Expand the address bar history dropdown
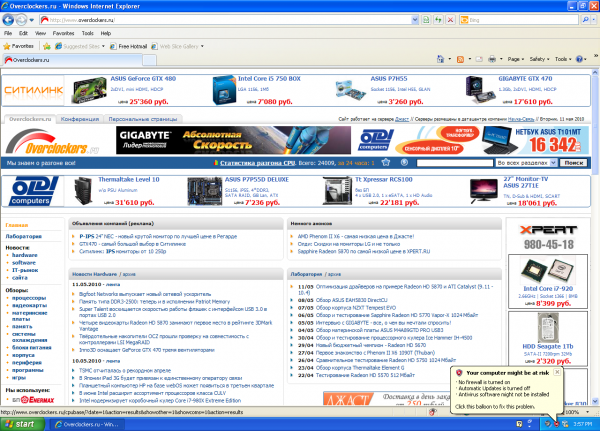The image size is (600, 431). (x=415, y=20)
